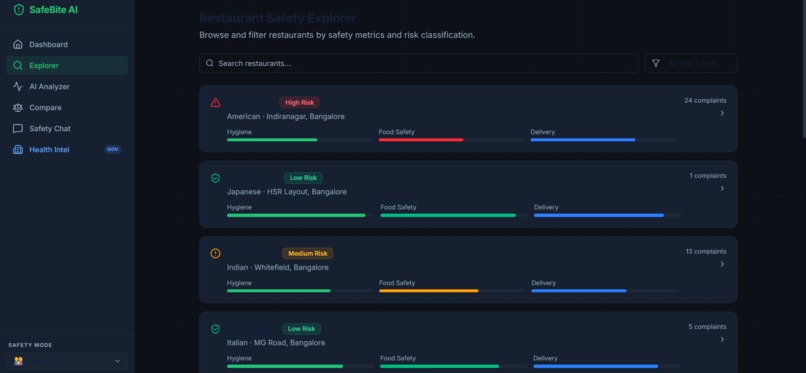Click Food Safety bar of Japanese restaurant
This screenshot has width=806, height=373.
click(454, 215)
